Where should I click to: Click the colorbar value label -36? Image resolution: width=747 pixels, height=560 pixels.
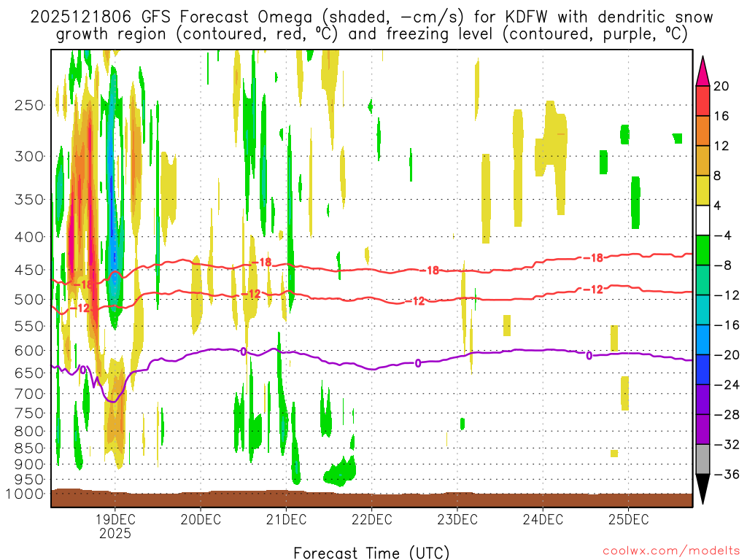tap(727, 474)
